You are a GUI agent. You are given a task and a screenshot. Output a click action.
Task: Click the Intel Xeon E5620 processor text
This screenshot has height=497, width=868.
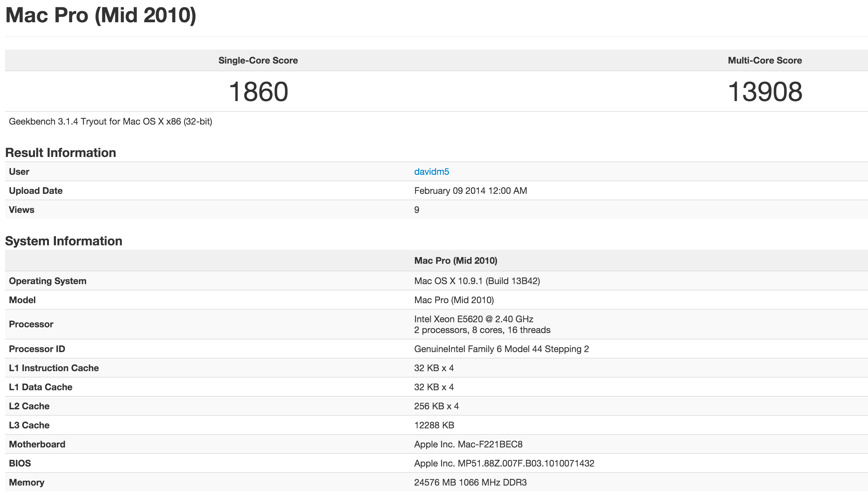coord(473,319)
